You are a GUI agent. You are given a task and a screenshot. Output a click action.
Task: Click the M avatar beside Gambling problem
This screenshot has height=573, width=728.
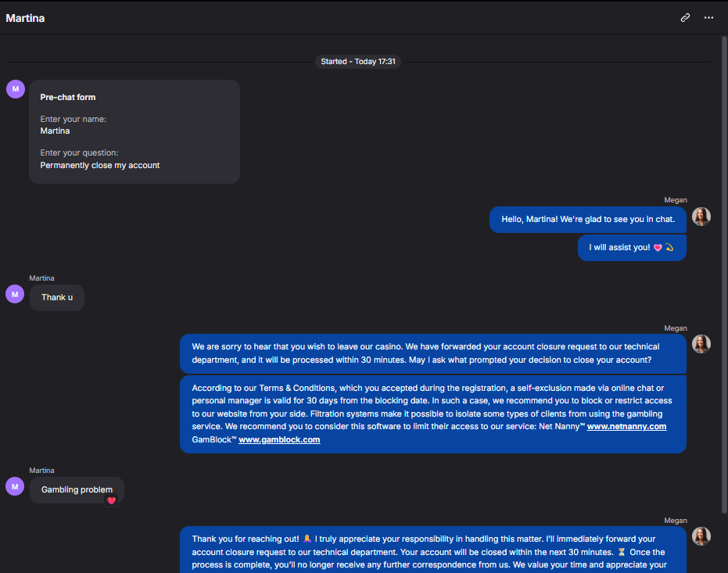pyautogui.click(x=15, y=486)
